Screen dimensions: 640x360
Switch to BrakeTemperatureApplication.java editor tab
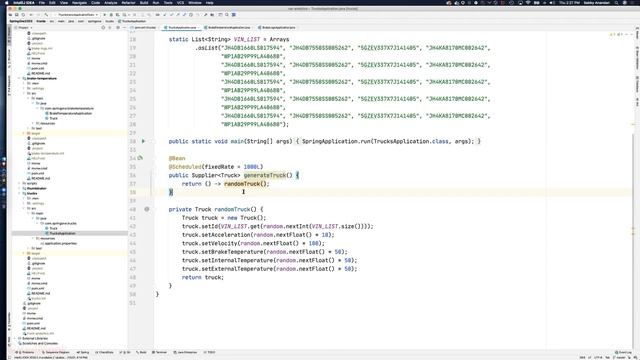pyautogui.click(x=229, y=27)
